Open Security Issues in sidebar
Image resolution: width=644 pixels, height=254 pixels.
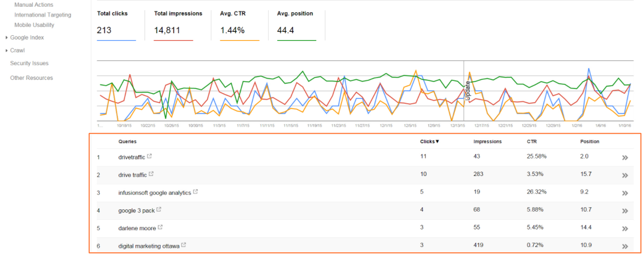point(29,63)
